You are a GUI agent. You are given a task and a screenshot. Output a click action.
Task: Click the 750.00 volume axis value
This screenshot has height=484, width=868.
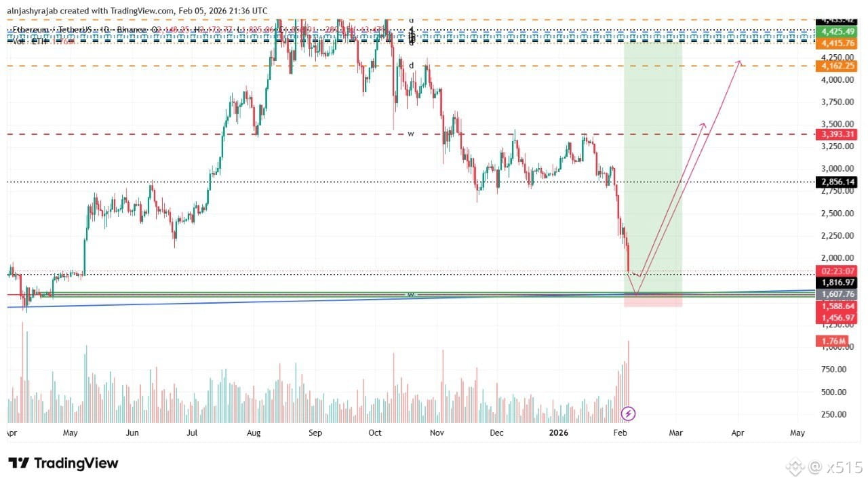pyautogui.click(x=833, y=369)
